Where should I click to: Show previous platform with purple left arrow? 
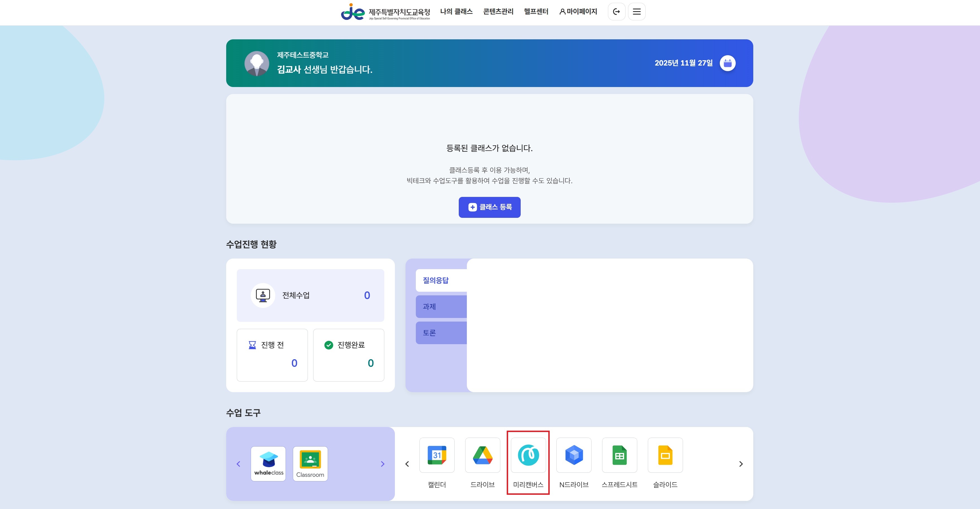coord(238,464)
